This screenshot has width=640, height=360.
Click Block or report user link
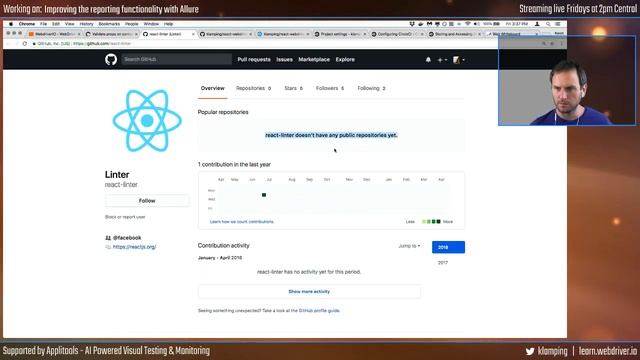click(125, 217)
